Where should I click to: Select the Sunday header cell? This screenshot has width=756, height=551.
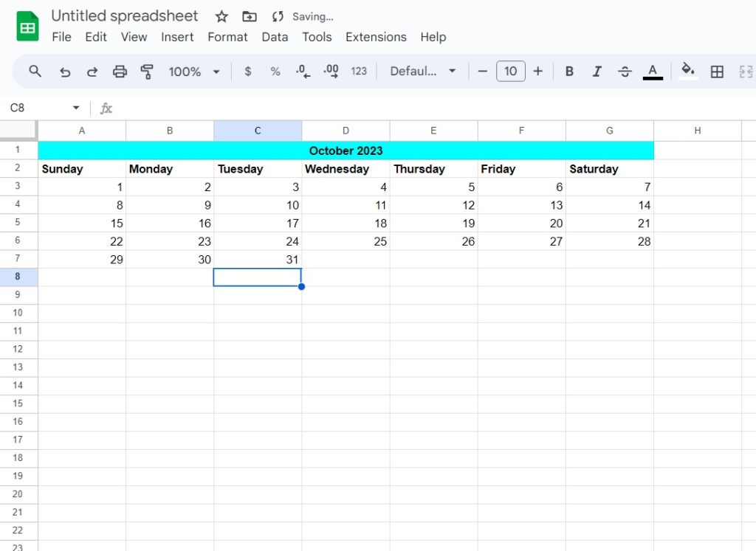point(82,169)
